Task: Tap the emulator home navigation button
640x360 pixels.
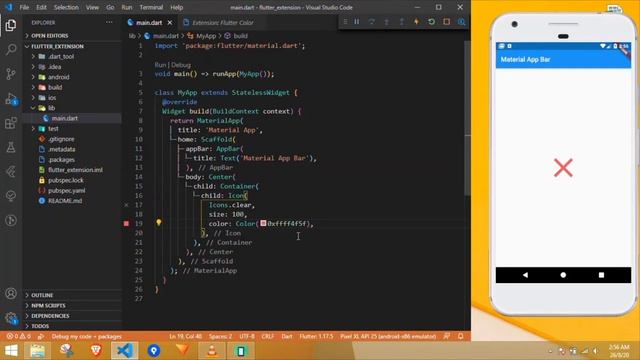Action: (x=563, y=275)
